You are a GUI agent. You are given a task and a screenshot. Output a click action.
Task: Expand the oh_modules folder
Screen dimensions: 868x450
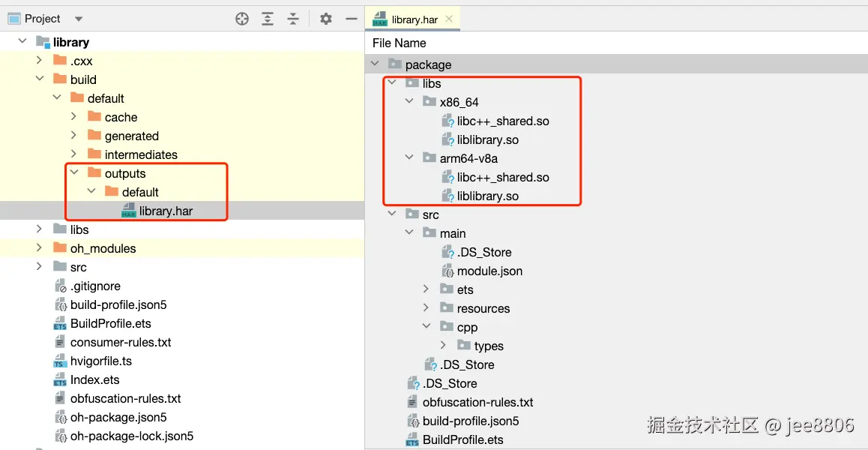tap(39, 248)
